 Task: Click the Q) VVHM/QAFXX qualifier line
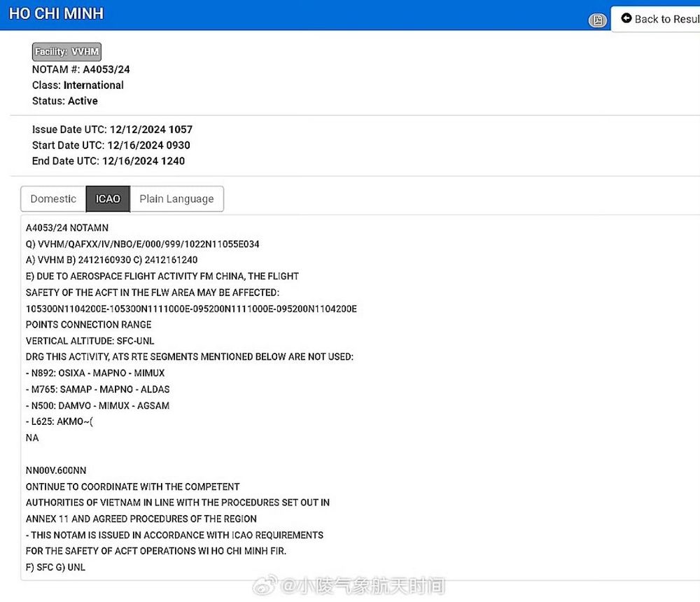(x=142, y=244)
